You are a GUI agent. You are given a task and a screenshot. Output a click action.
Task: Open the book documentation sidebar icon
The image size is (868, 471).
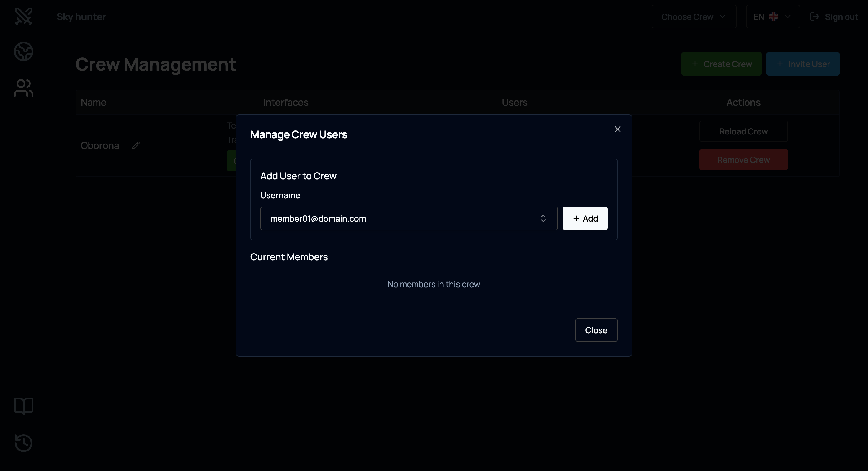click(x=24, y=406)
